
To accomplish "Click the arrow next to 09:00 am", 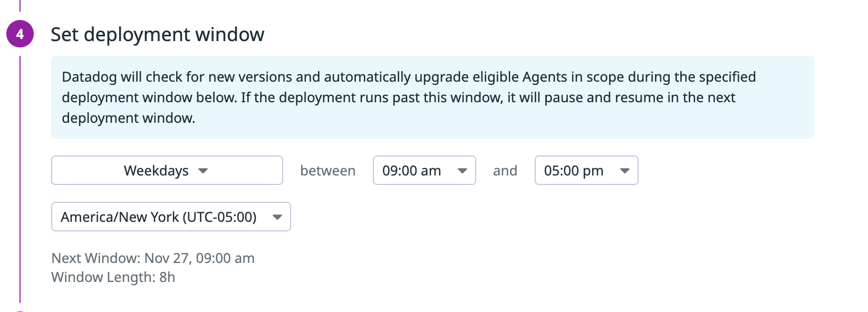I will coord(462,171).
